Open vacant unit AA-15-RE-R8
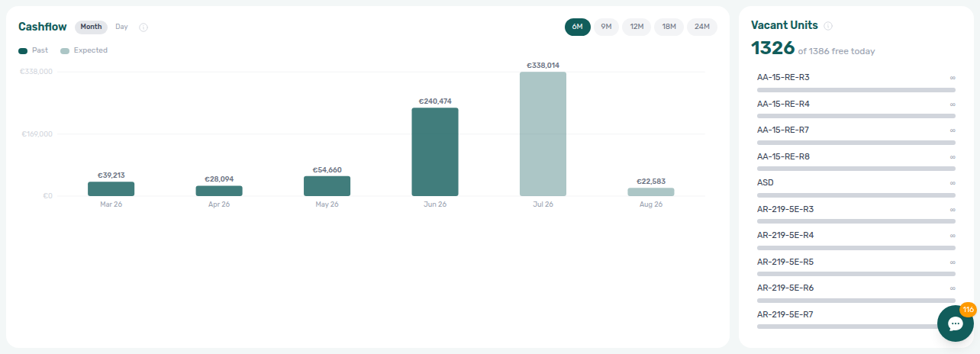Image resolution: width=980 pixels, height=354 pixels. click(783, 156)
